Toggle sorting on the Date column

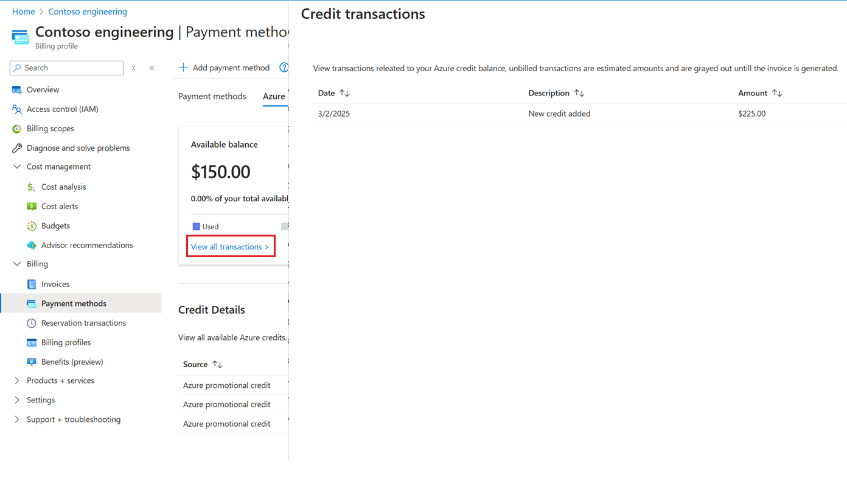pos(334,92)
